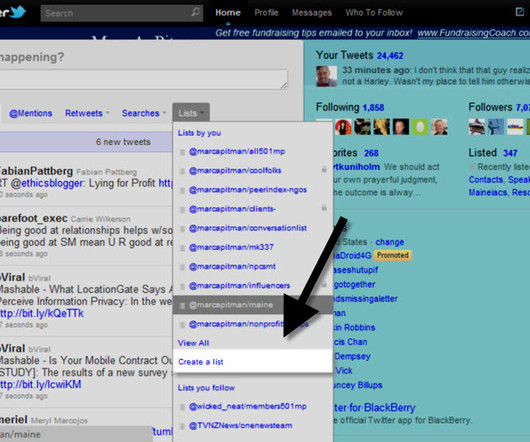This screenshot has height=442, width=530.
Task: Open followed list @wicked_neat/members501mp
Action: [248, 407]
